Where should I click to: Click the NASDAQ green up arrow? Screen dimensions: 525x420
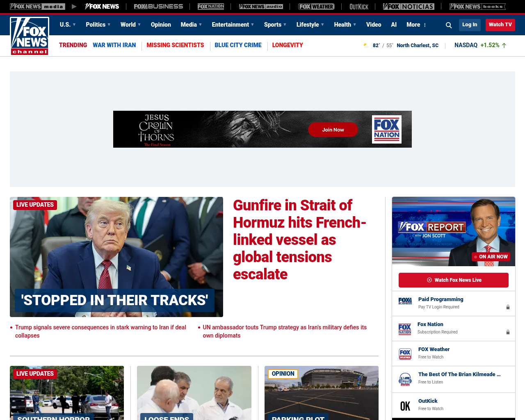click(504, 45)
